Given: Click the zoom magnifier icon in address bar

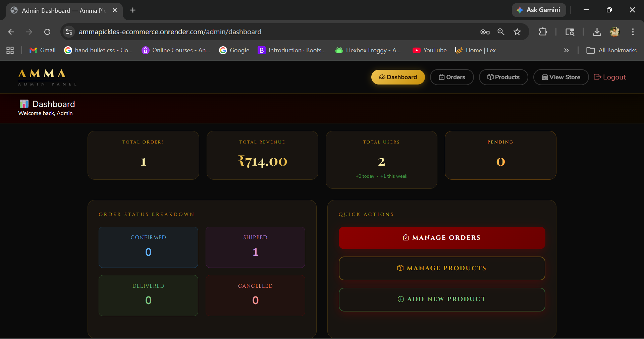Looking at the screenshot, I should click(501, 32).
